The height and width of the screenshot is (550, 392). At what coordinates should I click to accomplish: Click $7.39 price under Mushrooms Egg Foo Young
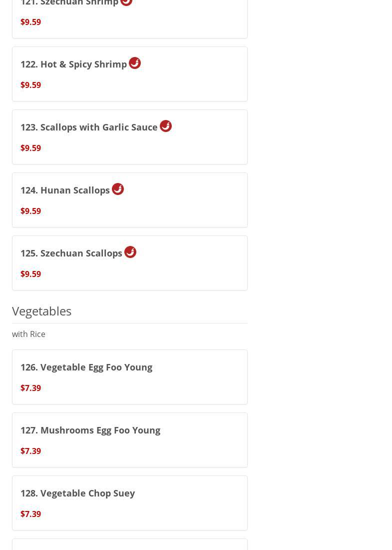(x=30, y=451)
